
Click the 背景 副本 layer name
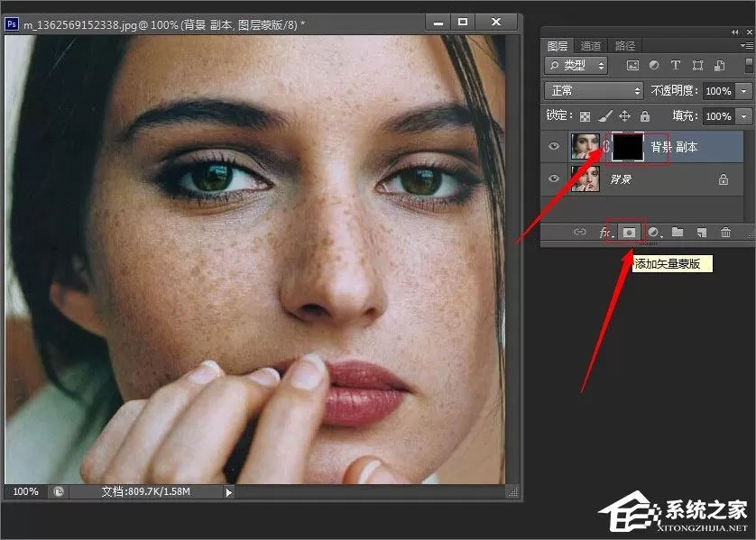[674, 147]
